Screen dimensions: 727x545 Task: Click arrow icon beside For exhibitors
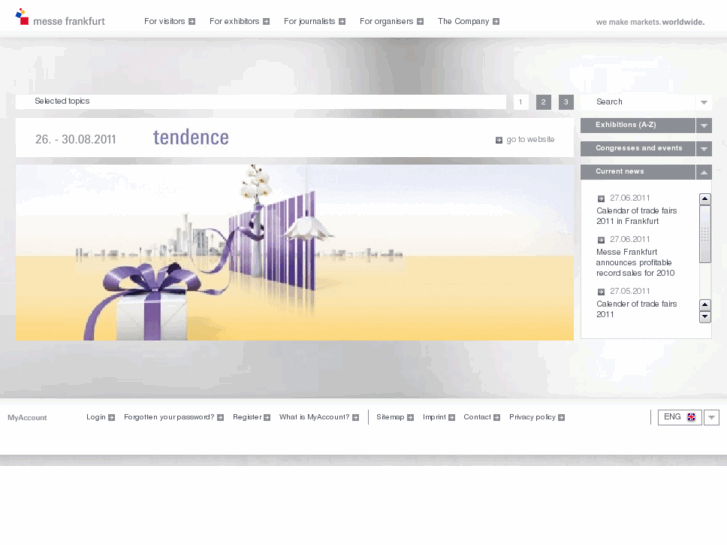(x=266, y=21)
